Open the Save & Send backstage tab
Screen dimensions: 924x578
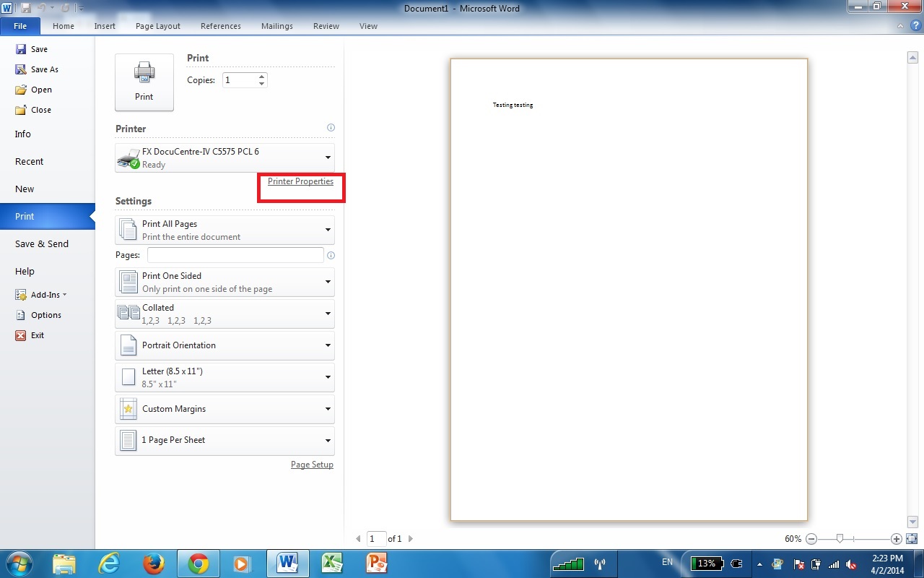[42, 244]
